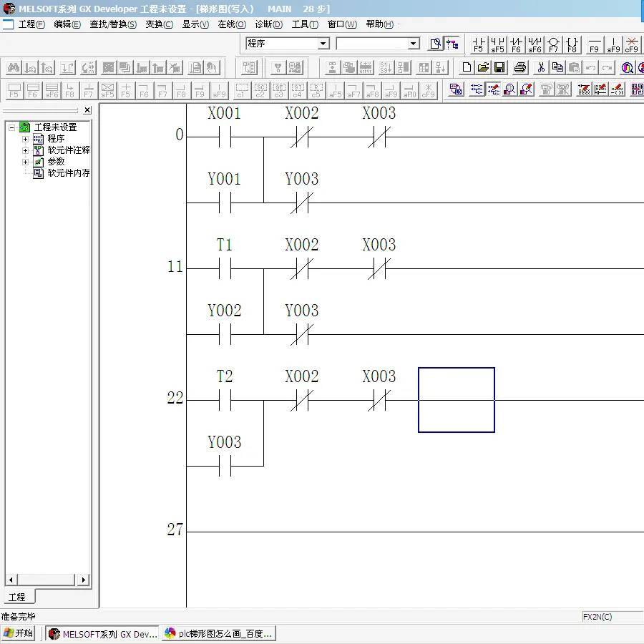
Task: Open the 编辑(E) menu
Action: click(67, 24)
